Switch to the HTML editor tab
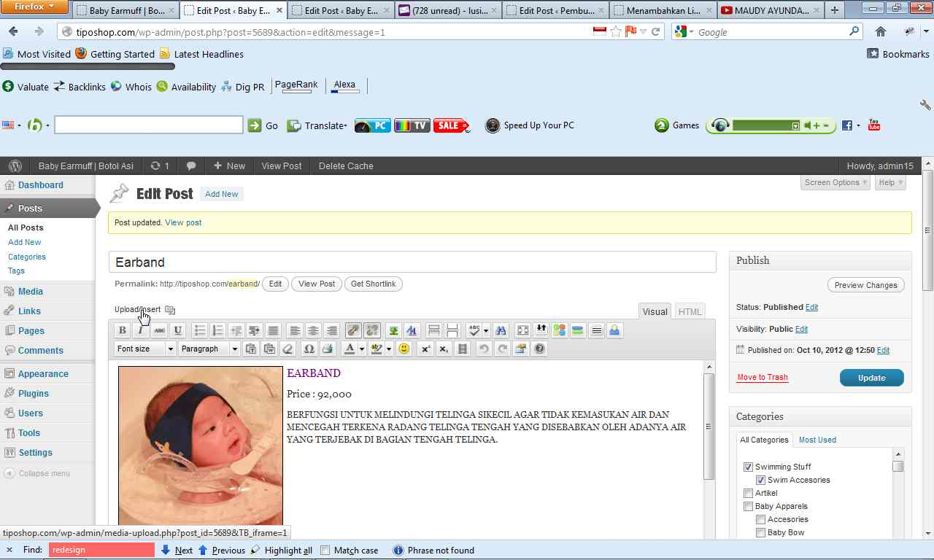Viewport: 934px width, 560px height. 690,311
